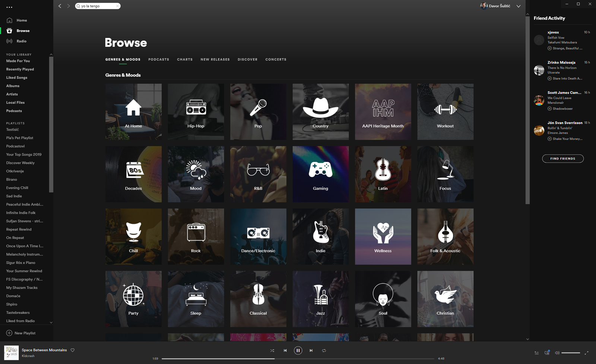596x364 pixels.
Task: Clear the search box with X
Action: 117,6
